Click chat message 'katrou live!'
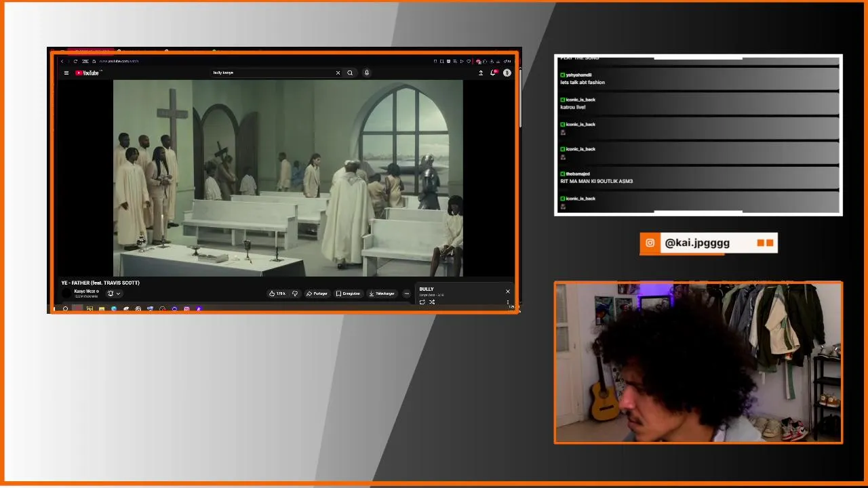The height and width of the screenshot is (488, 868). point(573,107)
